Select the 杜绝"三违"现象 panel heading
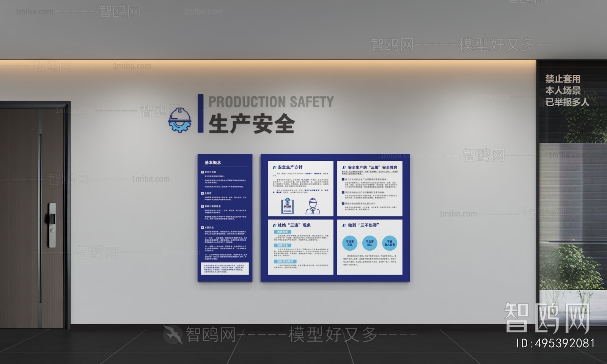Screen dimensions: 607x364 tap(294, 225)
